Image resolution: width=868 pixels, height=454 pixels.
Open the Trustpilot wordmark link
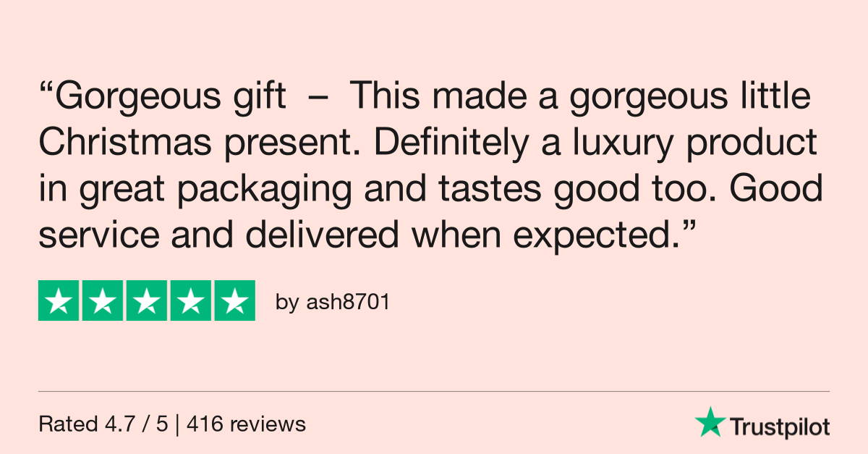[x=779, y=426]
